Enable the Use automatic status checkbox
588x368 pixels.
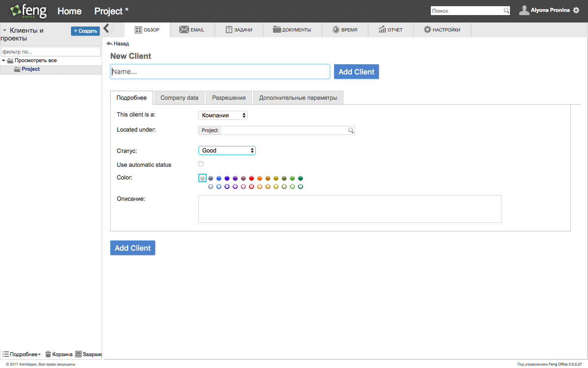coord(201,164)
